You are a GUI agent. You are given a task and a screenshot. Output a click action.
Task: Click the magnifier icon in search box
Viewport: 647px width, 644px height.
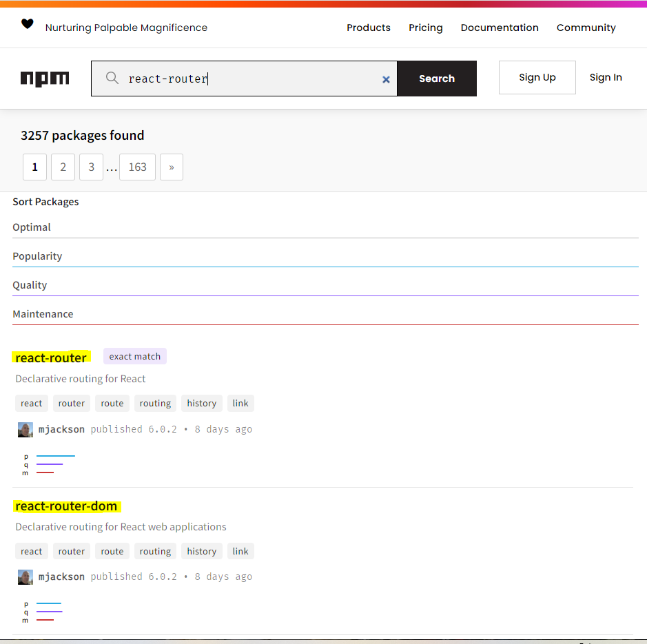pos(112,78)
